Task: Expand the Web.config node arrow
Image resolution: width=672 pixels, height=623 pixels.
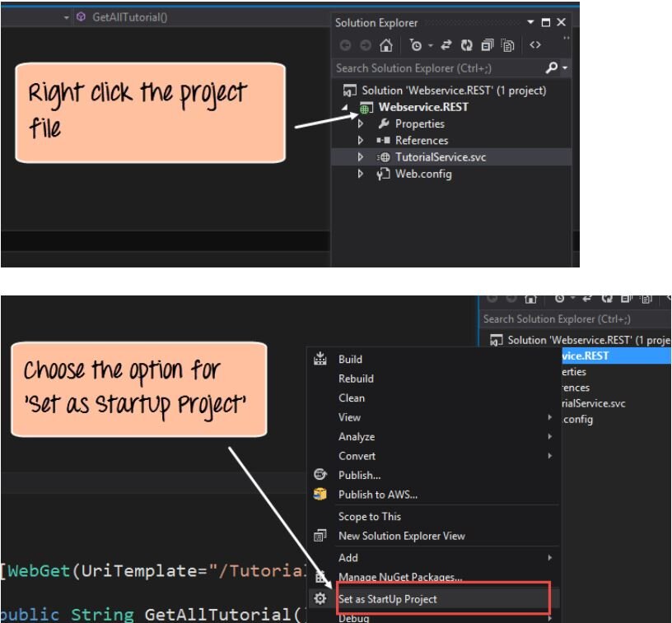Action: (361, 174)
